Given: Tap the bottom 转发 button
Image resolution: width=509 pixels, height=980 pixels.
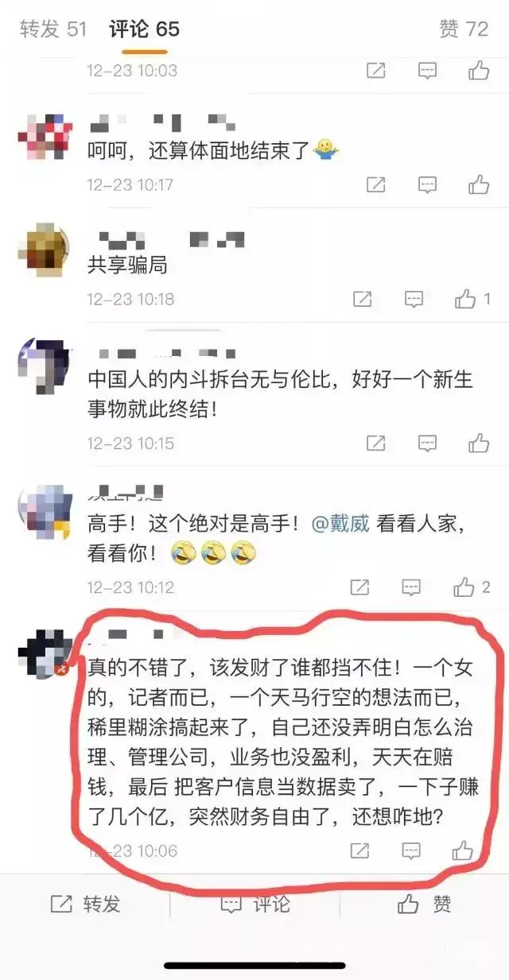Looking at the screenshot, I should pyautogui.click(x=85, y=904).
